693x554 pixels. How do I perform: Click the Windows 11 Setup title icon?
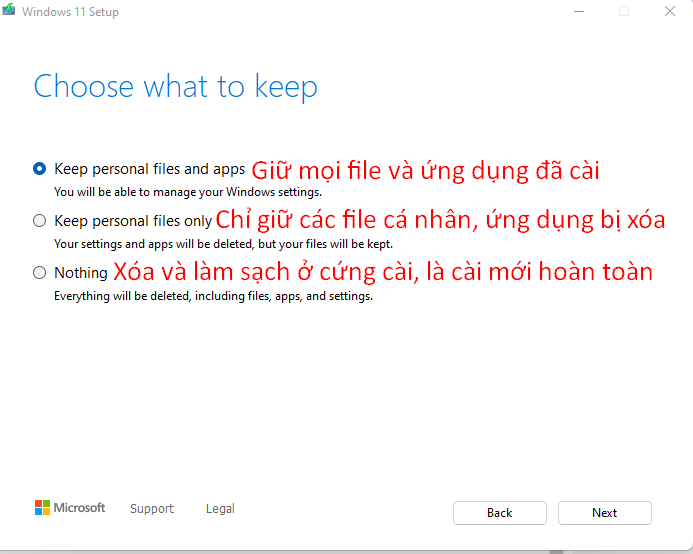click(8, 10)
